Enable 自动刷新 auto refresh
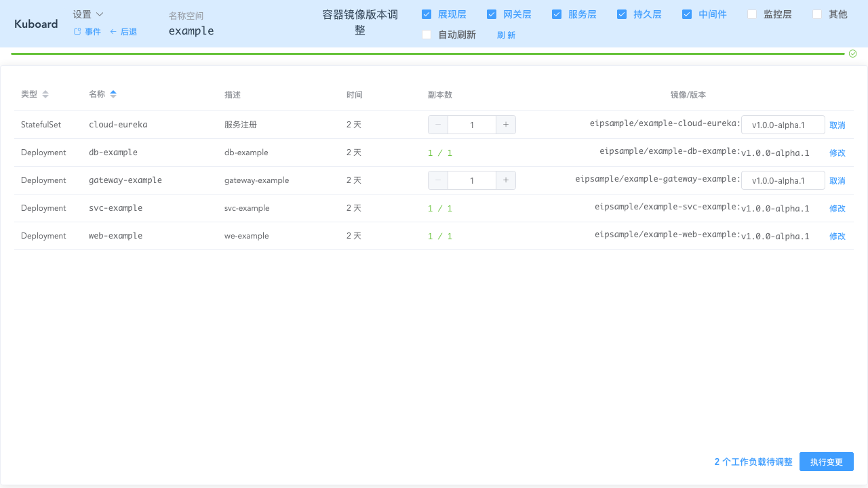The image size is (868, 488). tap(427, 35)
